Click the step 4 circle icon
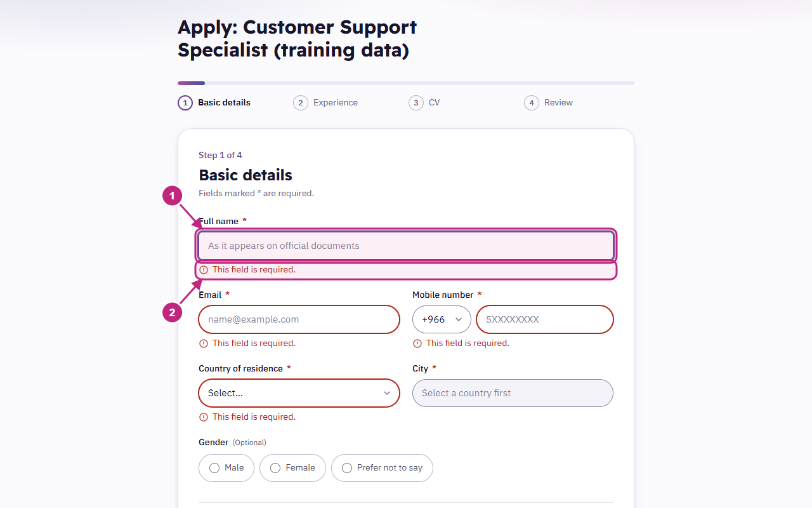This screenshot has height=508, width=812. tap(532, 103)
